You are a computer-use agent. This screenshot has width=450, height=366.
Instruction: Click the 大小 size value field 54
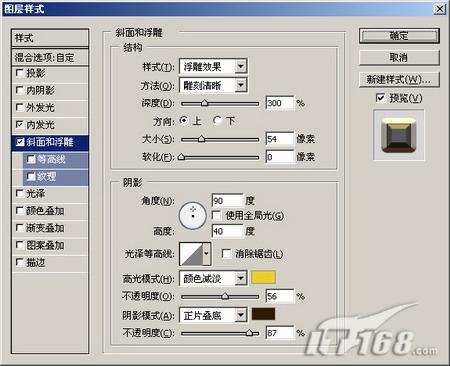pos(280,139)
